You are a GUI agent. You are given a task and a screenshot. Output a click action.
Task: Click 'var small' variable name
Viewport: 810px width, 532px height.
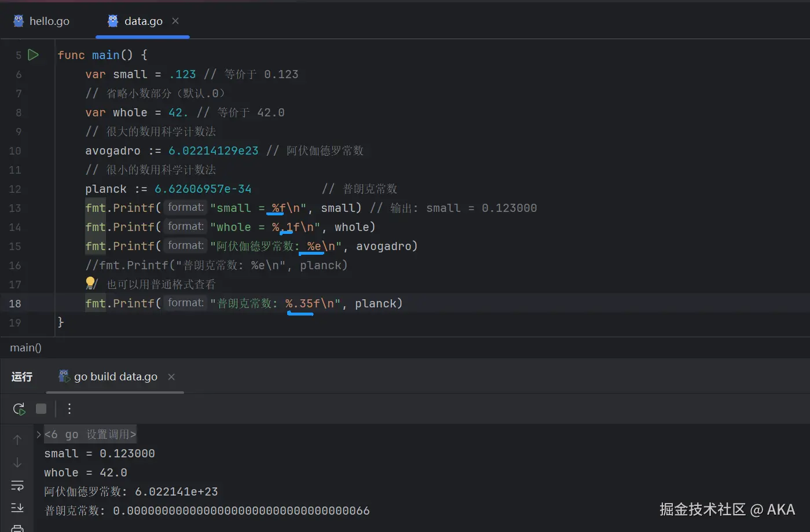pos(130,74)
